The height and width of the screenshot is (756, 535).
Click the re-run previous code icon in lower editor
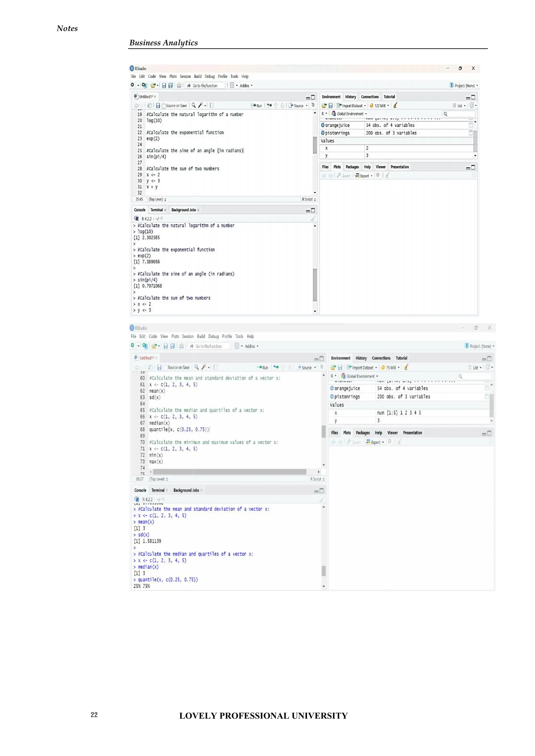(276, 367)
